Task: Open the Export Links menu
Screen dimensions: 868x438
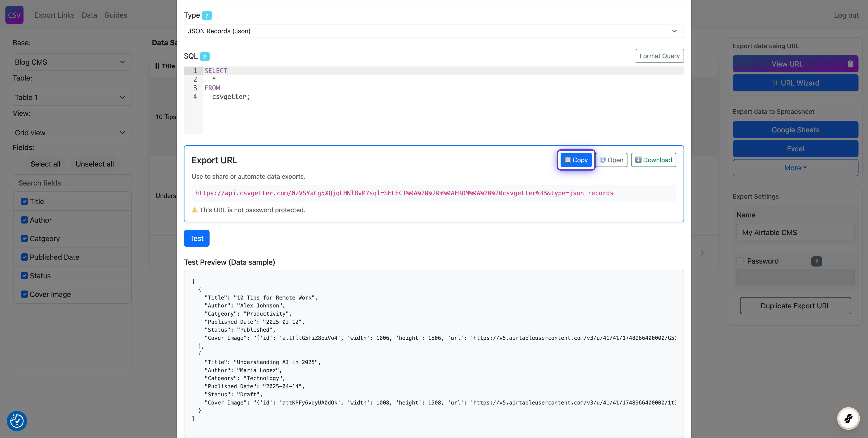Action: [54, 15]
